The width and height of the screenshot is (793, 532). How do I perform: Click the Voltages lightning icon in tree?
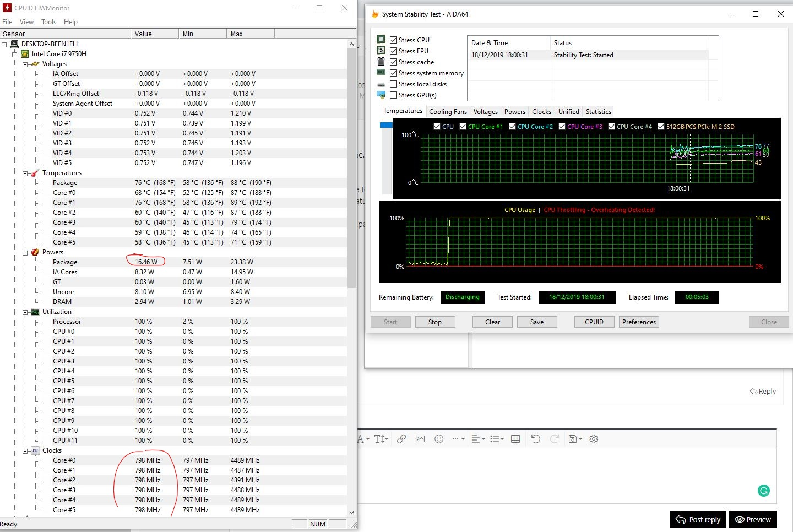tap(35, 64)
